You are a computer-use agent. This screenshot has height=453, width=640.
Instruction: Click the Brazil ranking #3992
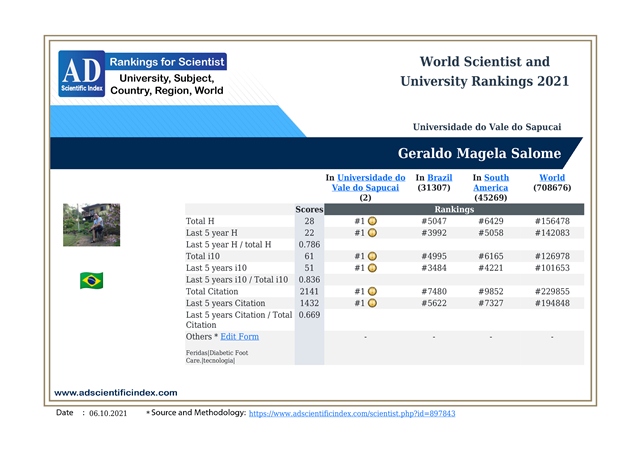(434, 233)
